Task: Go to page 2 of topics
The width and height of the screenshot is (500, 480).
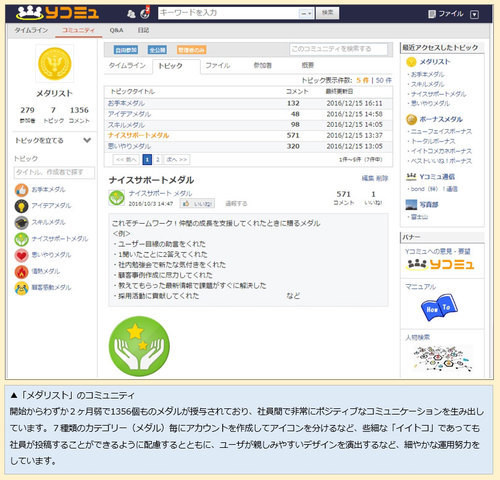Action: (x=157, y=160)
